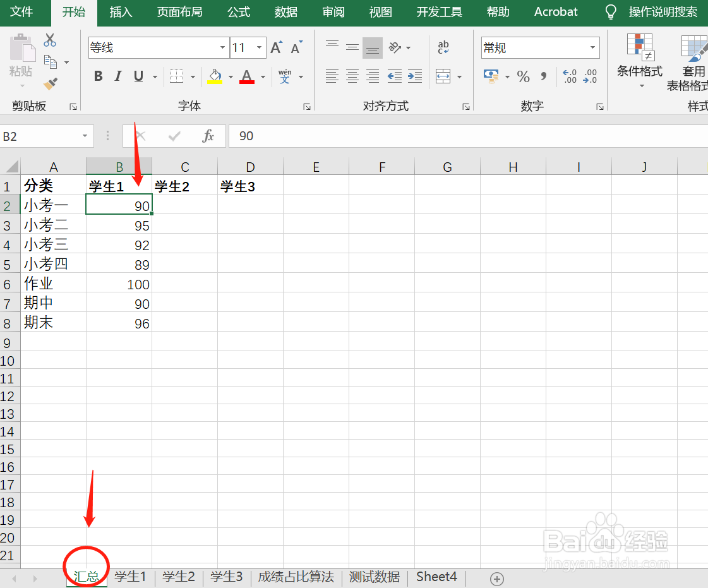This screenshot has width=708, height=588.
Task: Click the fill color bucket icon
Action: [x=215, y=76]
